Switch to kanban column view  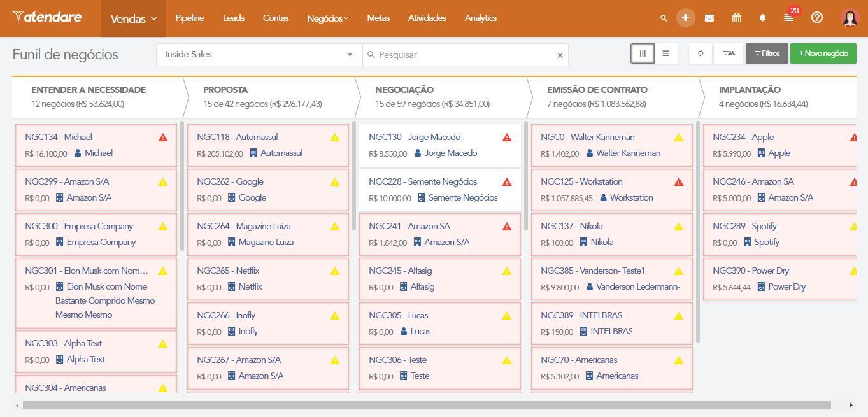pos(643,53)
